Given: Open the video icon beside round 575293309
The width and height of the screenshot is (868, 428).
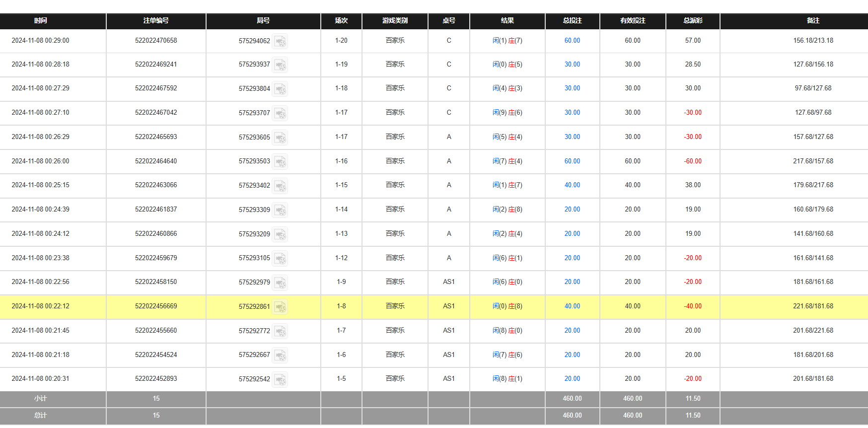Looking at the screenshot, I should pos(280,211).
